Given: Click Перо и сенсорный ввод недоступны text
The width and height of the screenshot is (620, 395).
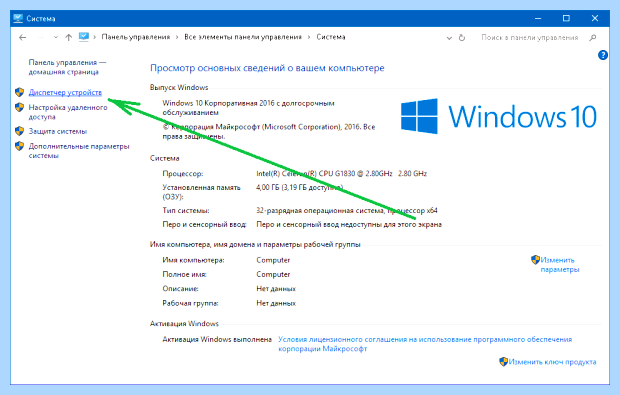Looking at the screenshot, I should [x=349, y=225].
